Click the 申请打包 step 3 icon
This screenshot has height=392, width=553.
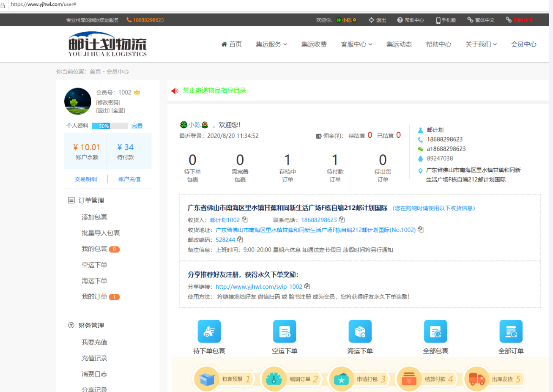tap(342, 379)
